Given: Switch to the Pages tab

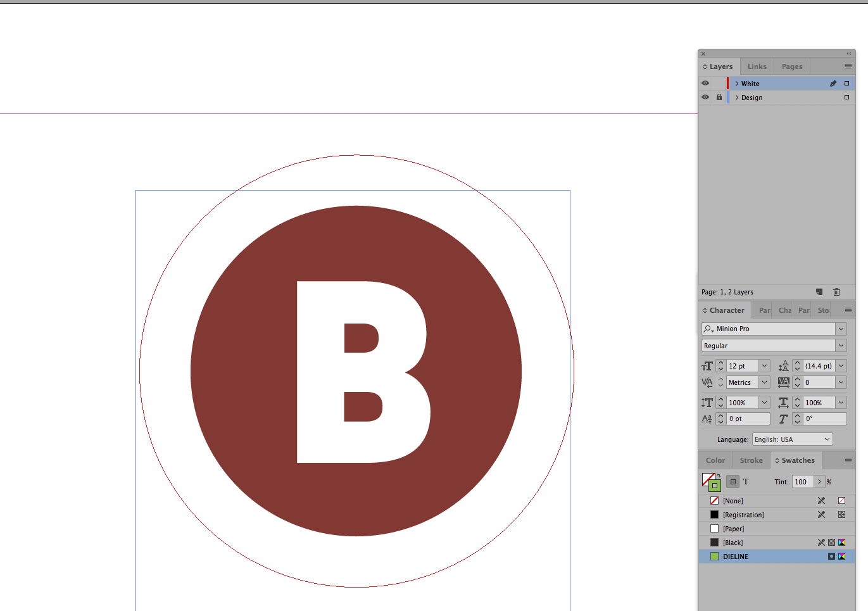Looking at the screenshot, I should (792, 66).
